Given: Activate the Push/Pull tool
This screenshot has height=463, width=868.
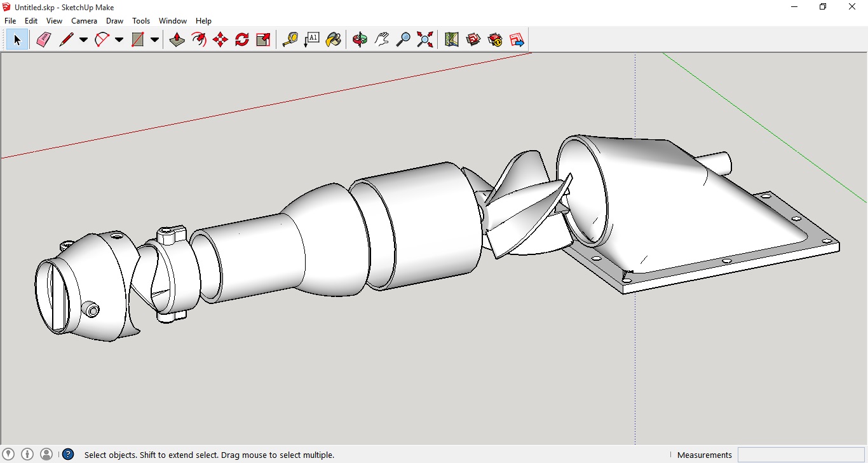Looking at the screenshot, I should point(177,40).
